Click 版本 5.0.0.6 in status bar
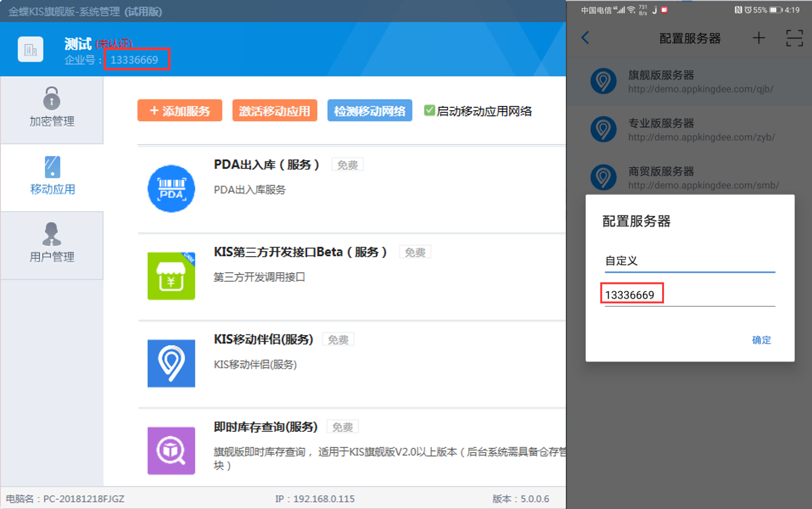The height and width of the screenshot is (509, 812). [521, 499]
